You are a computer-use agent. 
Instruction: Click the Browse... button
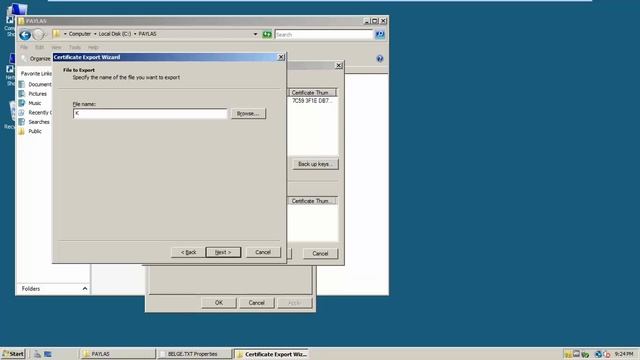point(248,113)
